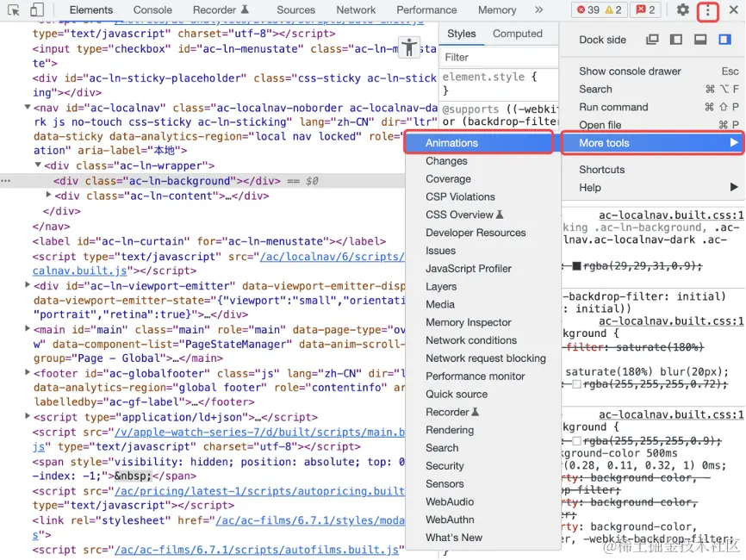Open the Sensors tool
Image resolution: width=746 pixels, height=560 pixels.
(x=483, y=483)
